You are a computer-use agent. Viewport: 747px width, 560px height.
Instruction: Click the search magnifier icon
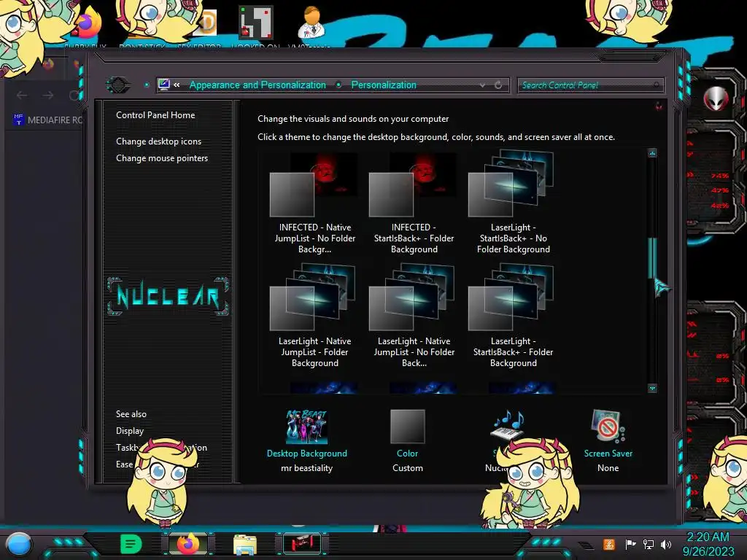(x=656, y=85)
